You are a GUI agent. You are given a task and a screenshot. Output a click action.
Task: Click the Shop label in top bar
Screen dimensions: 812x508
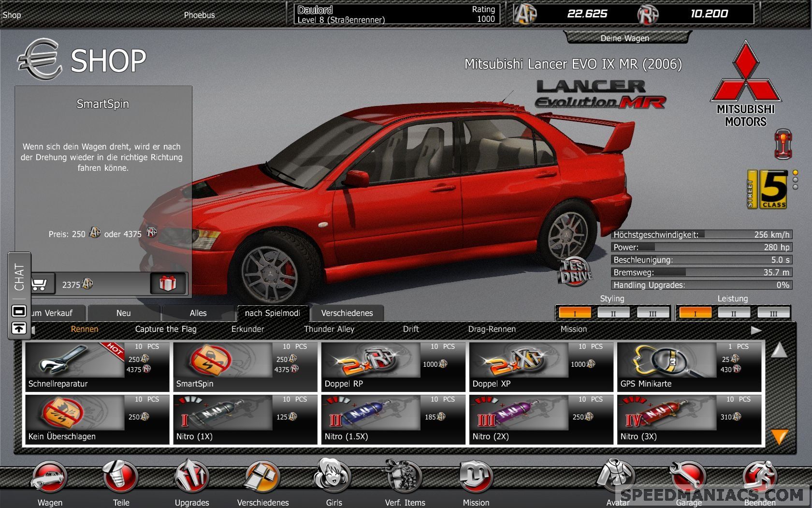pos(12,15)
